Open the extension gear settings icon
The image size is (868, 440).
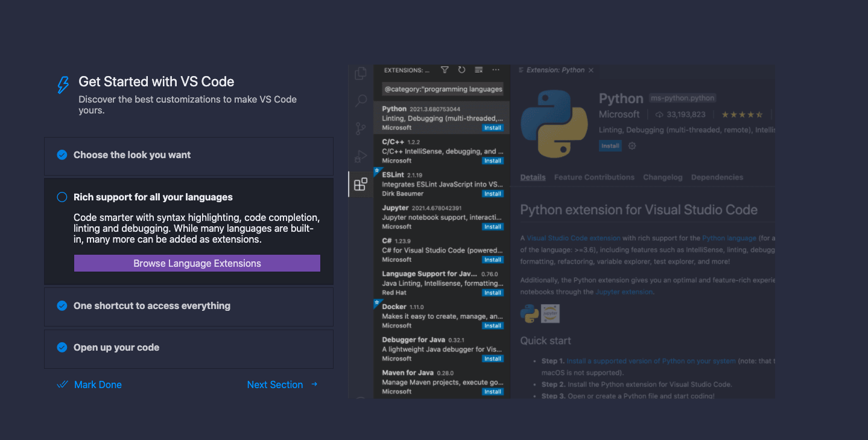tap(632, 145)
